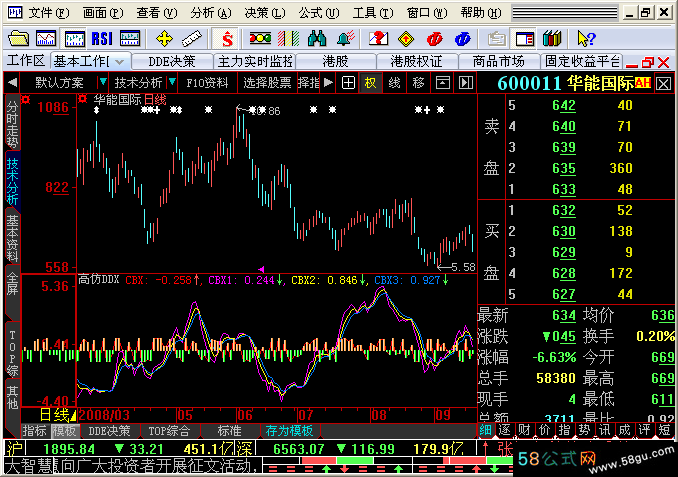Viewport: 678px width, 477px height.
Task: Open the 分析(A) menu
Action: point(211,13)
